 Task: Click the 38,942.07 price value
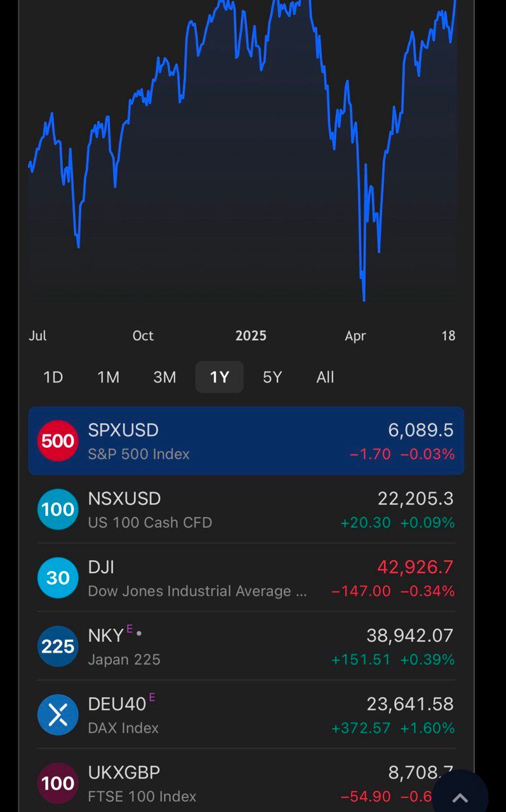410,636
